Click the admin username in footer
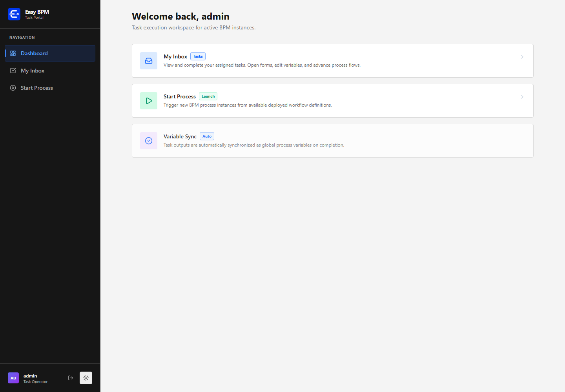 pos(30,376)
